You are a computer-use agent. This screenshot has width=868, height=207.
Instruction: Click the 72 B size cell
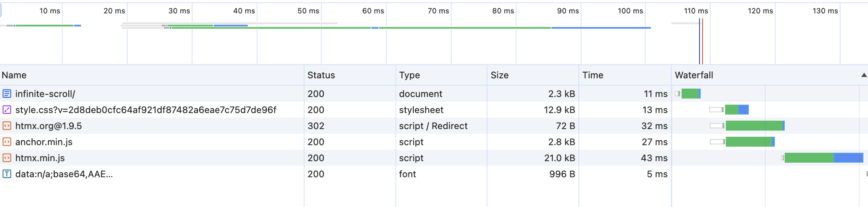(565, 126)
